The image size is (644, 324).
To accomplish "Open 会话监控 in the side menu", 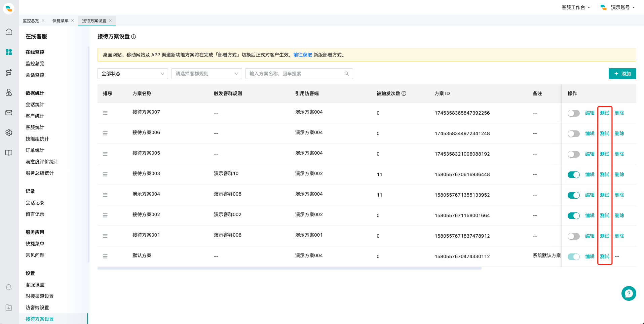I will (35, 75).
